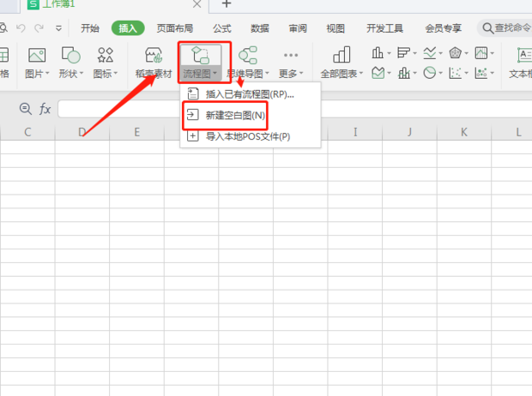Image resolution: width=532 pixels, height=396 pixels.
Task: Insert a pie chart icon
Action: tap(430, 73)
